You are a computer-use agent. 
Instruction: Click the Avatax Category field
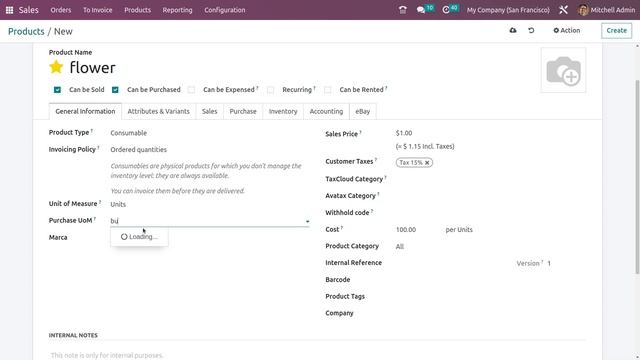point(491,196)
